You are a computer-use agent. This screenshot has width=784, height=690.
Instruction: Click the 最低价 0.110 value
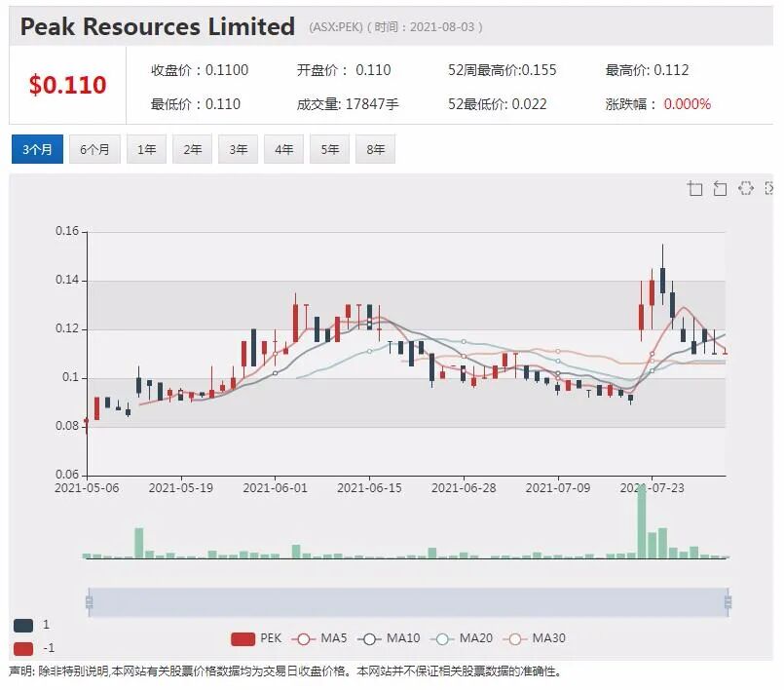[x=223, y=104]
